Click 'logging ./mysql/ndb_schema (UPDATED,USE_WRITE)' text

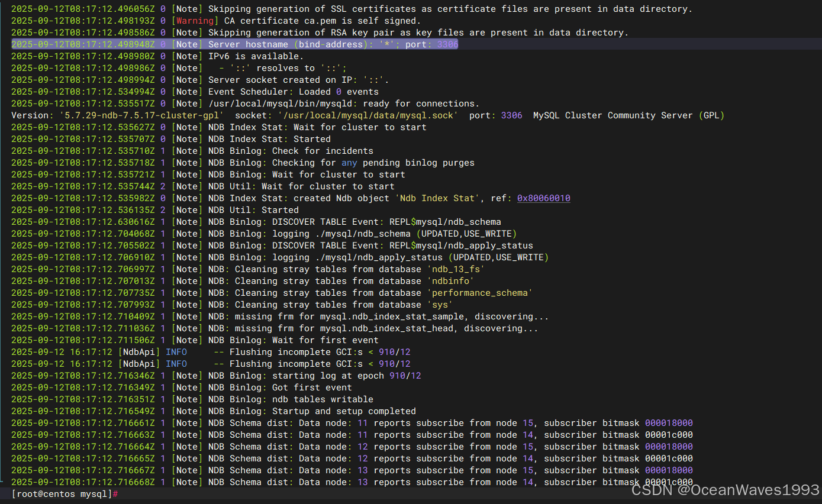pos(394,234)
